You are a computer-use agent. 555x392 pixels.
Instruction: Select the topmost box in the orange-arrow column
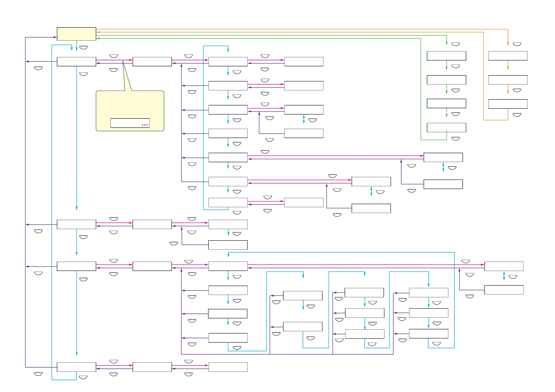(x=508, y=56)
